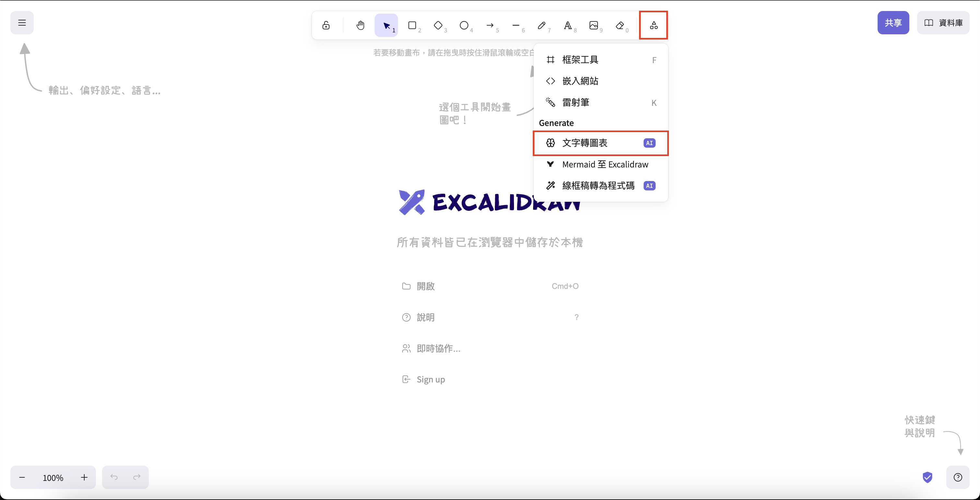Start 即時協作 live collaboration

[490, 349]
